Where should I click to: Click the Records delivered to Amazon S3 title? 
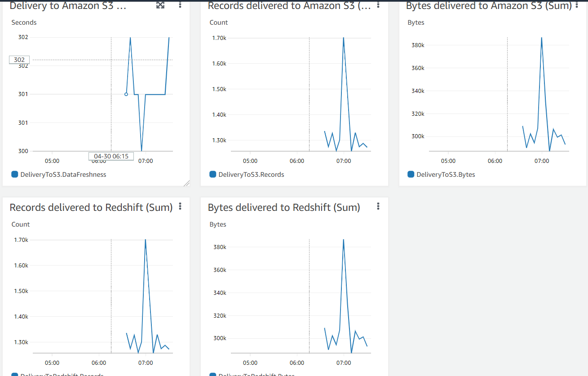pyautogui.click(x=290, y=6)
